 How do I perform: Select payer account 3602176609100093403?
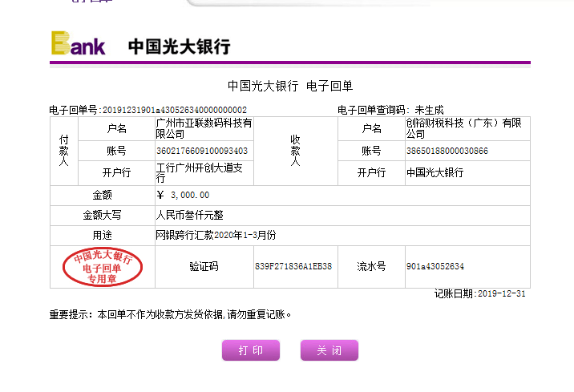coord(202,151)
